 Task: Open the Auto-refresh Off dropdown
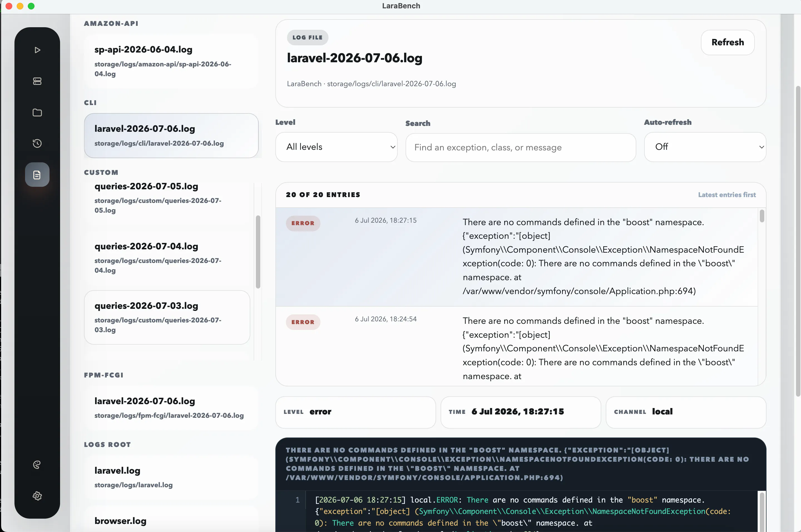click(x=705, y=147)
